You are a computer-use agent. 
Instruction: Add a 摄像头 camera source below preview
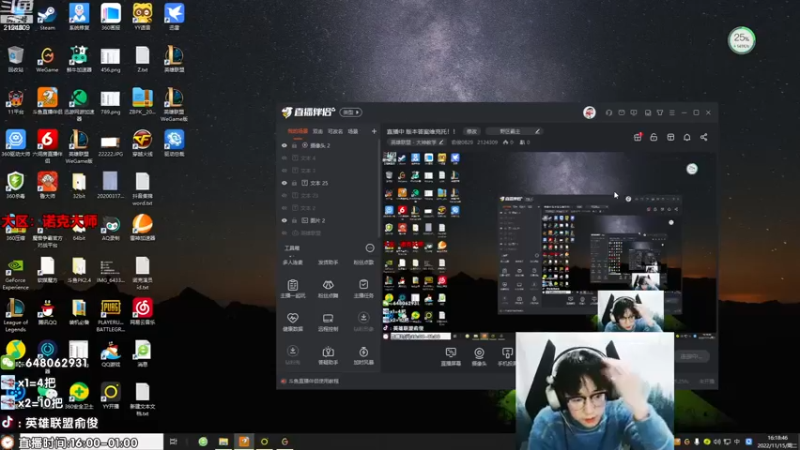479,357
